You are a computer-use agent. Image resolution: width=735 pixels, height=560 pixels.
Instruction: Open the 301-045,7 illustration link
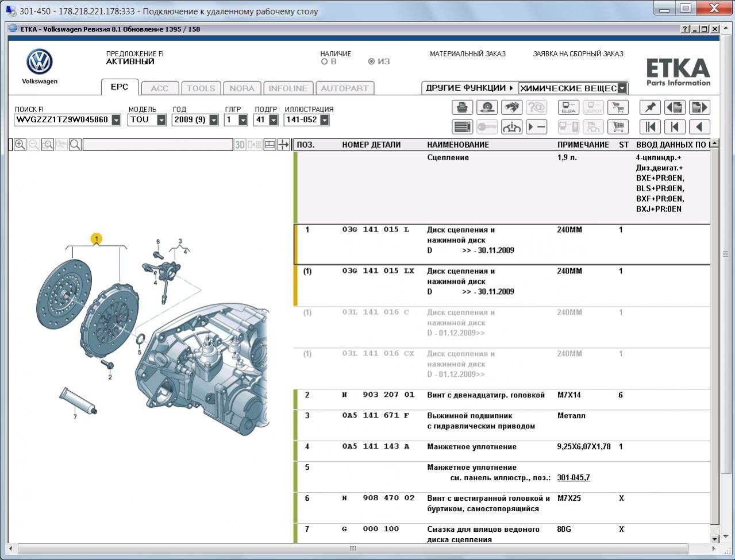click(x=574, y=478)
